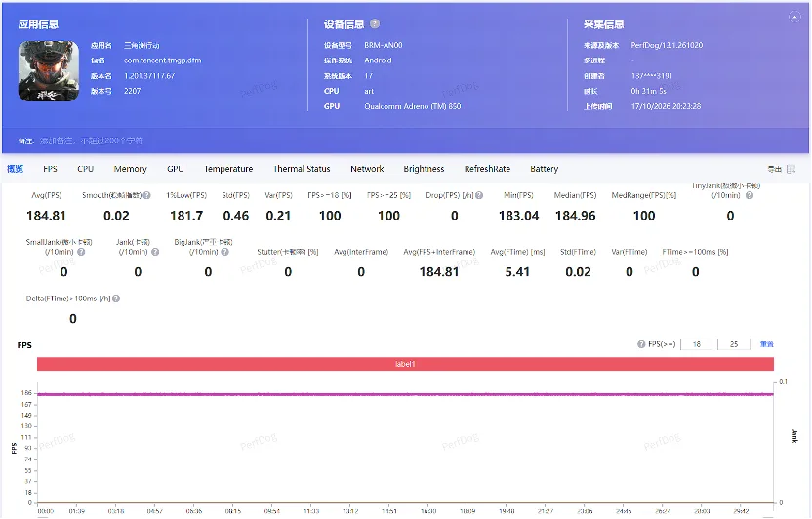Open the Network tab
This screenshot has width=812, height=519.
coord(367,169)
